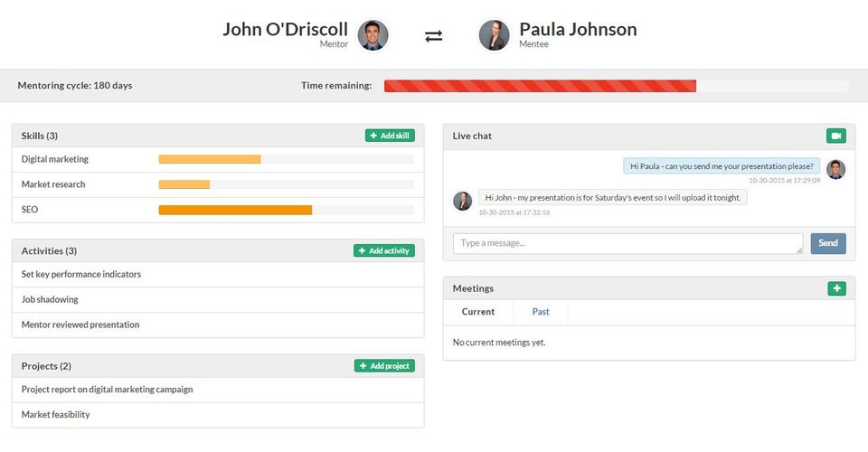Click the Live chat panel title
Screen dimensions: 868x452
[x=472, y=136]
